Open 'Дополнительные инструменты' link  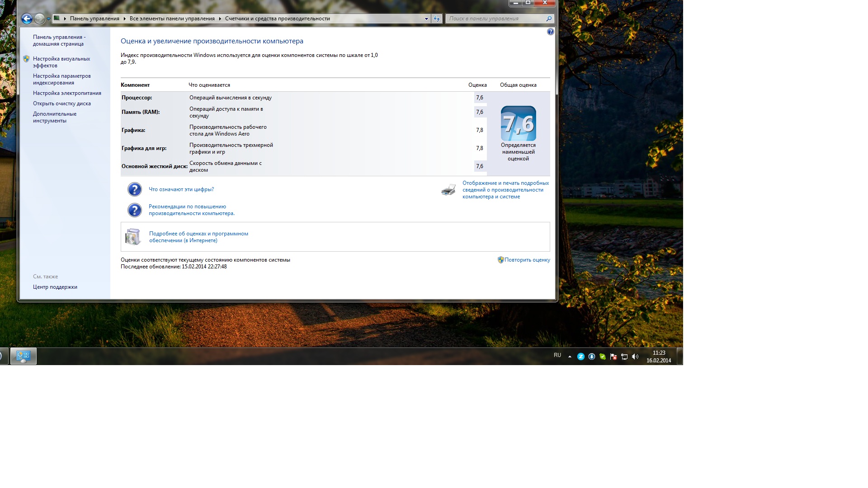point(55,117)
